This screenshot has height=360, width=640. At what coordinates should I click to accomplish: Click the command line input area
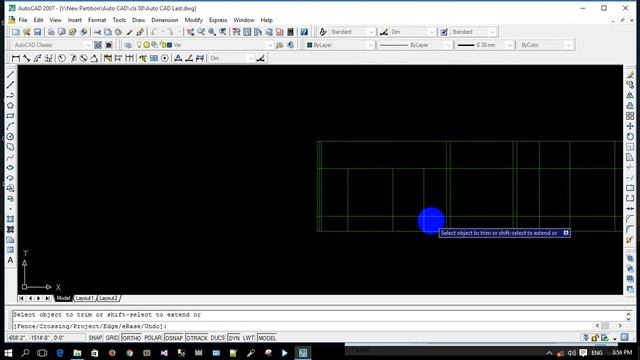[x=302, y=326]
